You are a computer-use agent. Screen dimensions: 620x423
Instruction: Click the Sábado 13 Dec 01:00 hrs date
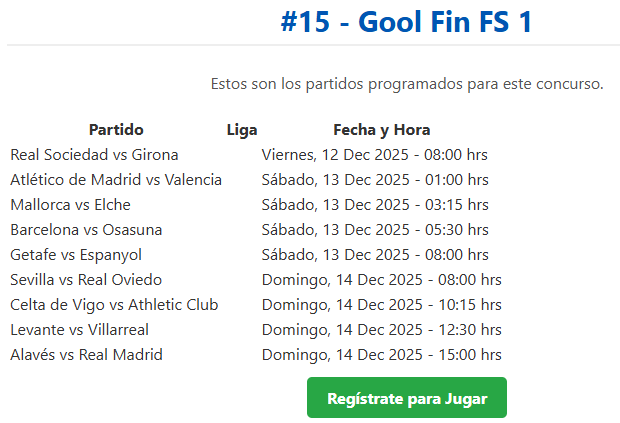coord(375,180)
